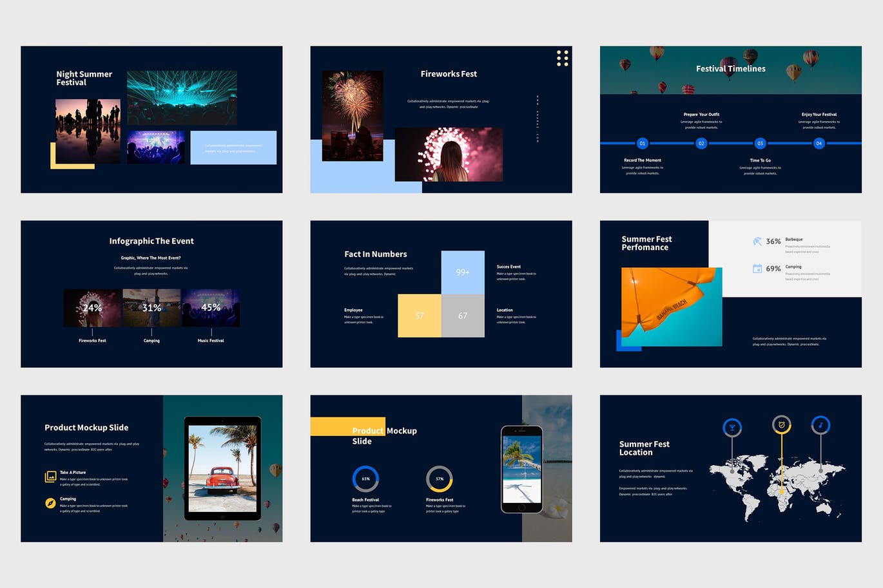Click the music note icon above the map
883x588 pixels.
coord(820,425)
